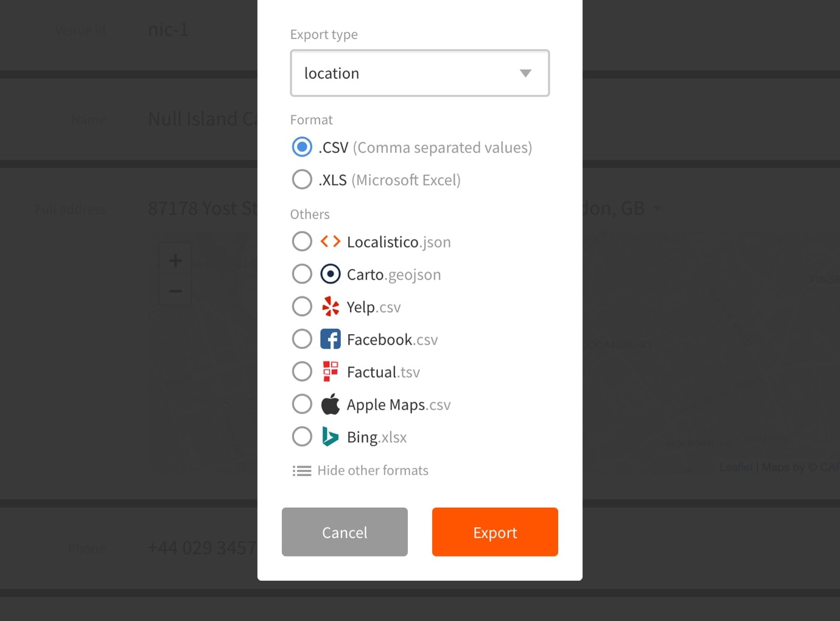Click the Apple logo icon
This screenshot has height=621, width=840.
coord(331,404)
